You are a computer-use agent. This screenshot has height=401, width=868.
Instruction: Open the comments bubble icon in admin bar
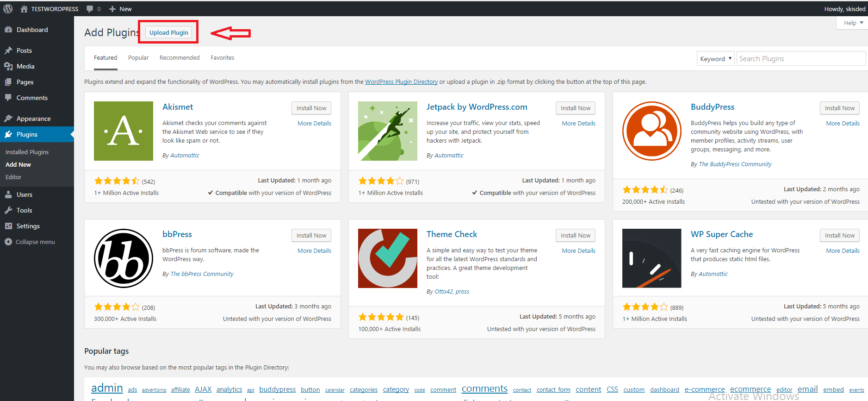[90, 9]
